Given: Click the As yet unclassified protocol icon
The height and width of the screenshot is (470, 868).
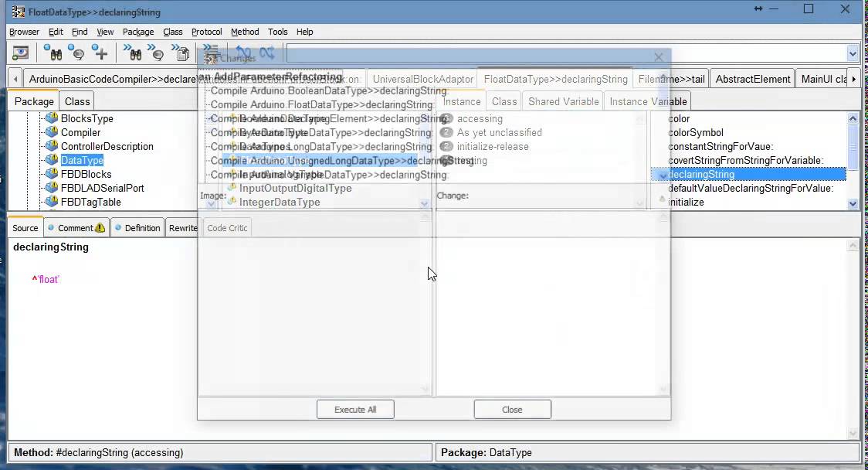Looking at the screenshot, I should [446, 132].
